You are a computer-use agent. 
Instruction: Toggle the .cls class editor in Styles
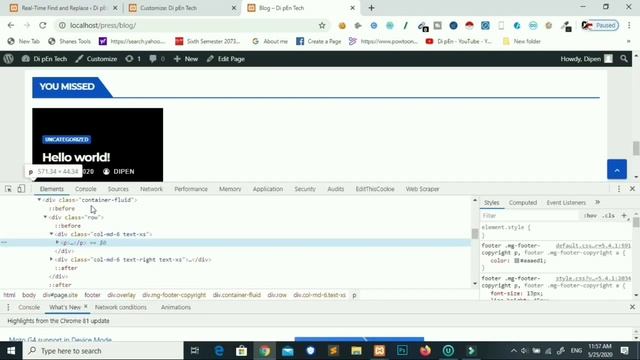(x=609, y=216)
